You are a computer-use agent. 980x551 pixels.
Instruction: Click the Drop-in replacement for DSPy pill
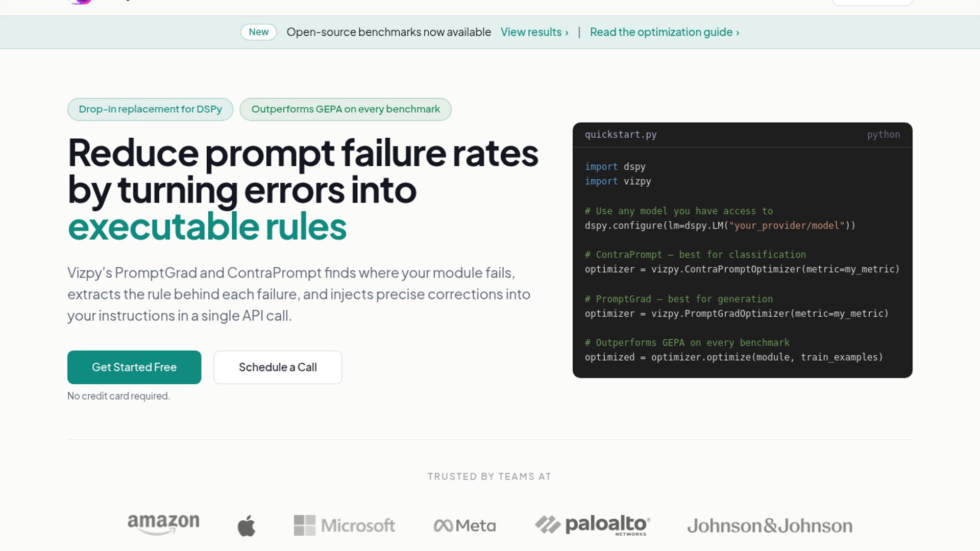[x=150, y=109]
